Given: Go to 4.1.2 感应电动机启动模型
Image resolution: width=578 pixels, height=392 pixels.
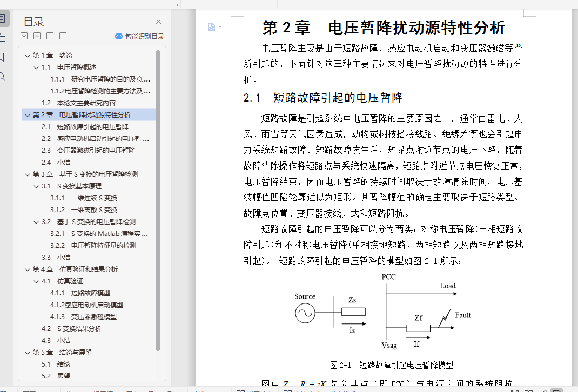Looking at the screenshot, I should point(86,305).
